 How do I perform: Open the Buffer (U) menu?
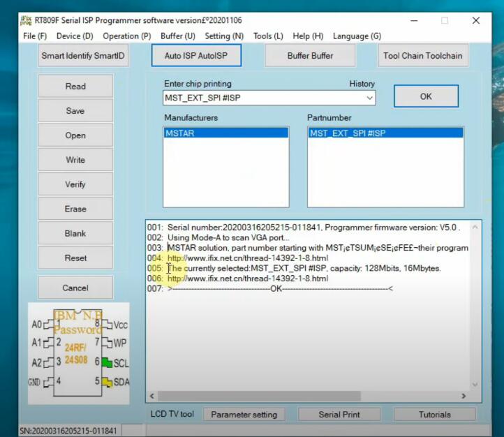(x=178, y=36)
